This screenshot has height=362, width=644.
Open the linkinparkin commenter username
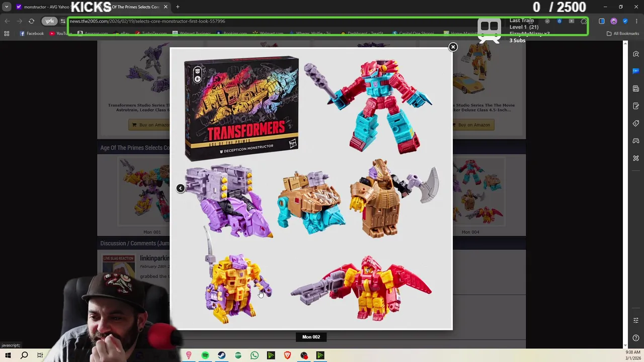pyautogui.click(x=154, y=258)
